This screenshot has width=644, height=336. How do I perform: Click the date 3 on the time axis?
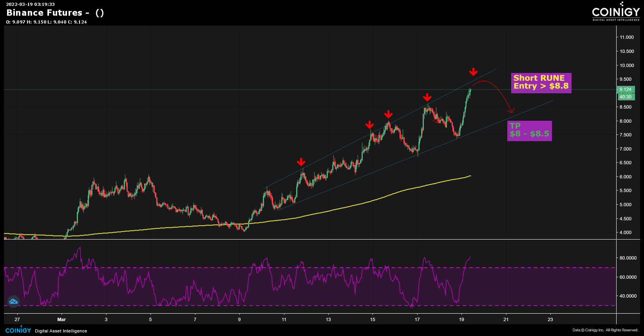(106, 320)
